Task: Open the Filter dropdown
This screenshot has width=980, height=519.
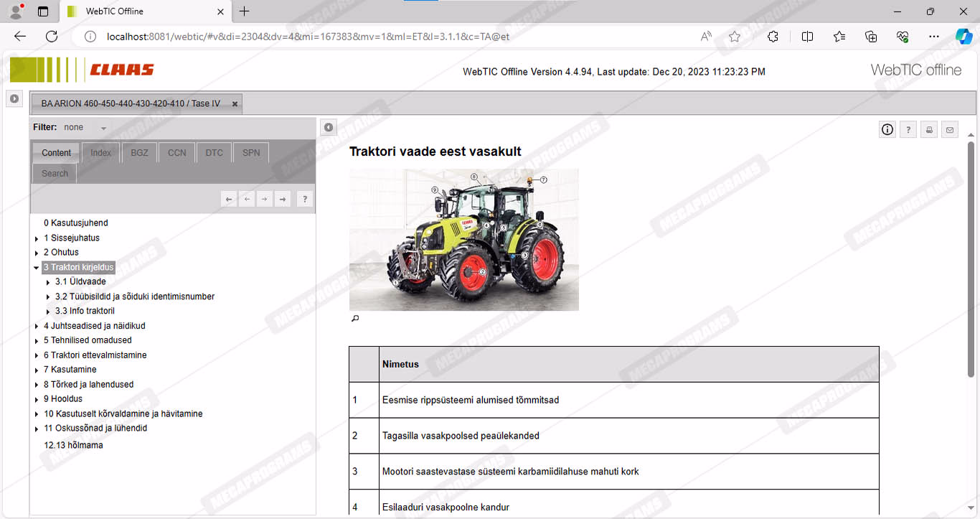Action: pos(103,128)
